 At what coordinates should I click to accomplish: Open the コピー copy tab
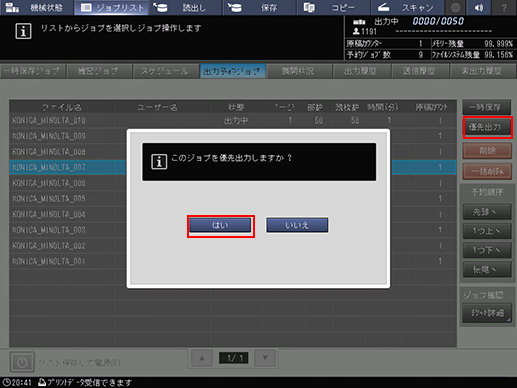[333, 7]
